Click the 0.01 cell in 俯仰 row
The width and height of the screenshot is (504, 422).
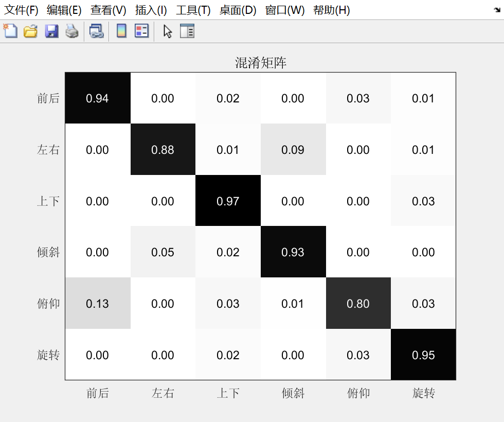click(x=293, y=303)
